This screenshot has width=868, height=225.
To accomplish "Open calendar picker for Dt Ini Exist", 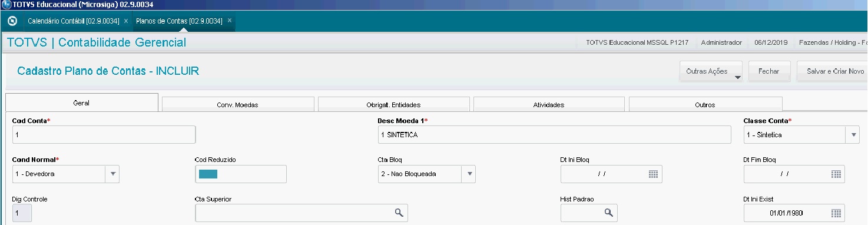I will (x=836, y=213).
